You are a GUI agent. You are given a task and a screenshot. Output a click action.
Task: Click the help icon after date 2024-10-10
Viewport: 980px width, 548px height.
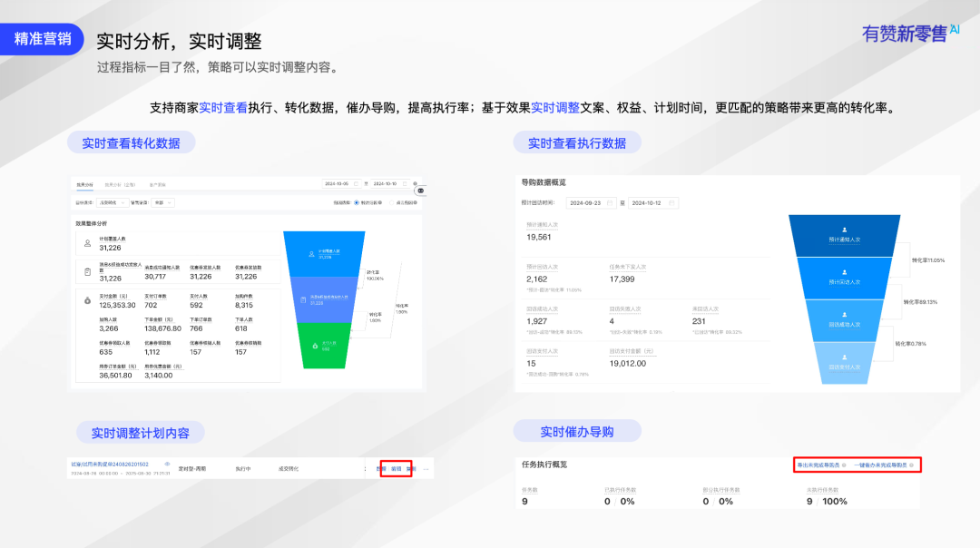(x=415, y=183)
